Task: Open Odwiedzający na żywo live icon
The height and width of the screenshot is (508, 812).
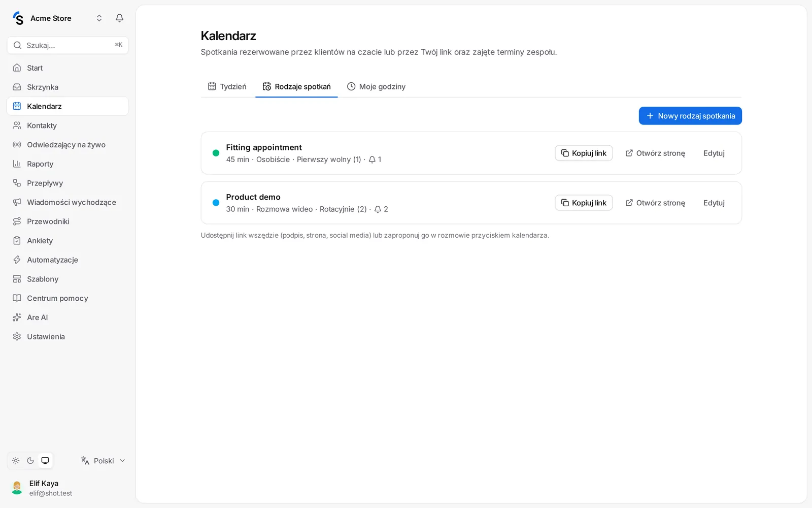Action: coord(17,145)
